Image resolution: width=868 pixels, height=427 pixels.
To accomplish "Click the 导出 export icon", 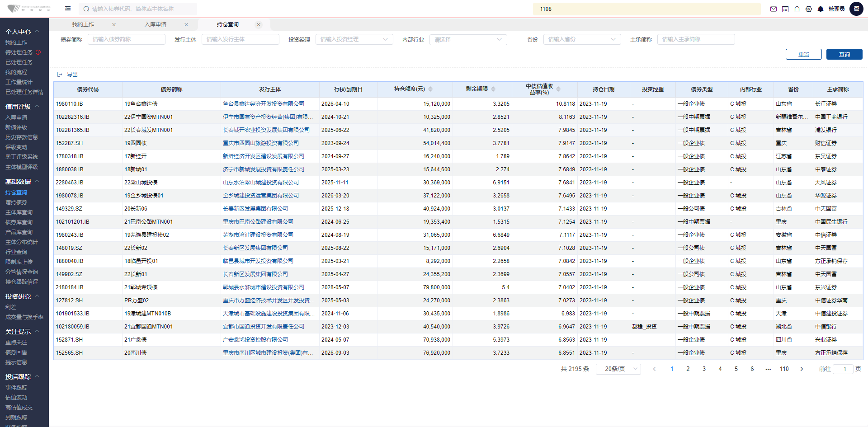I will pyautogui.click(x=60, y=75).
